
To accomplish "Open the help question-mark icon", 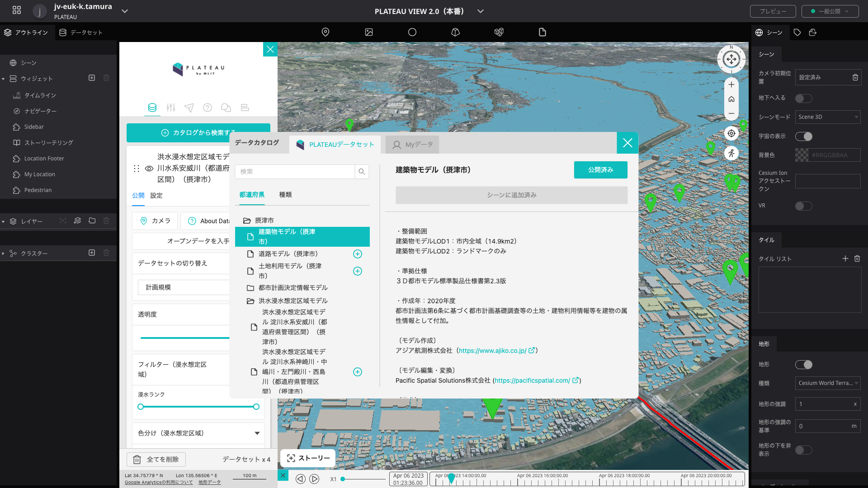I will tap(208, 108).
